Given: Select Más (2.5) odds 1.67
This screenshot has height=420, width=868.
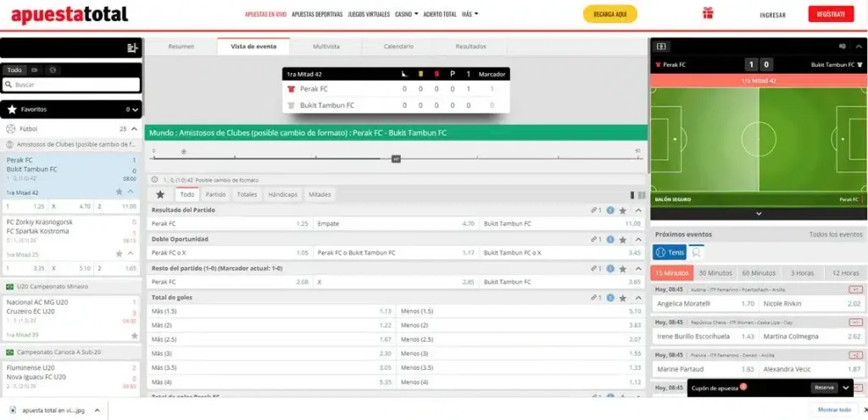Looking at the screenshot, I should pos(271,339).
